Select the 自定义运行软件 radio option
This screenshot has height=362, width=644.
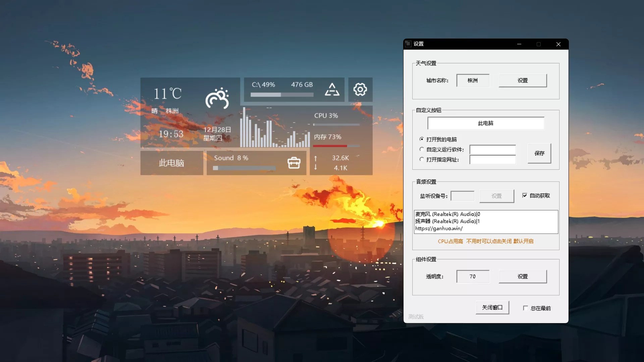click(x=422, y=149)
